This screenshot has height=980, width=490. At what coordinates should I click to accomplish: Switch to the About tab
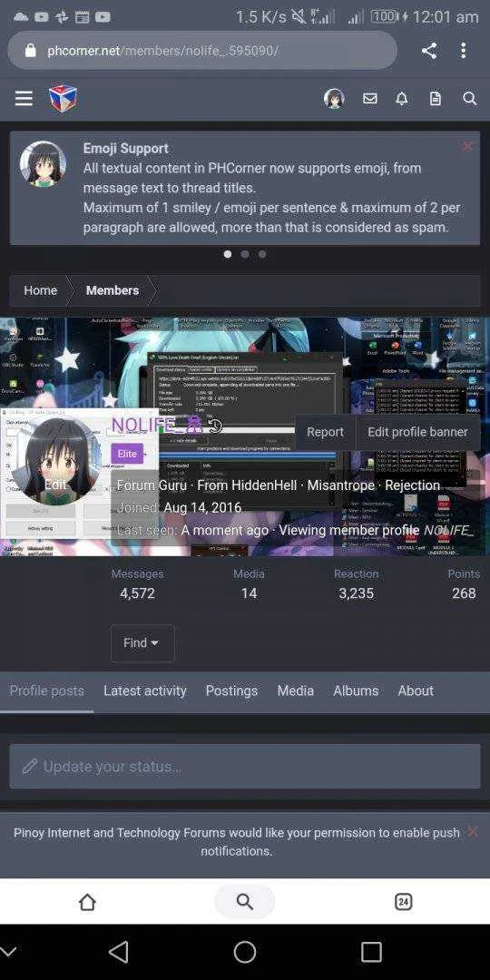(416, 691)
